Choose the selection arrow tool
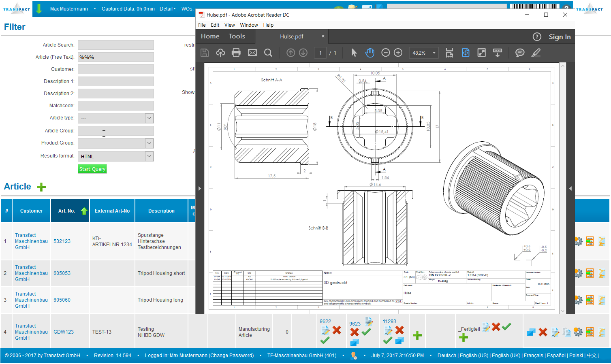Screen dimensions: 611x364 coord(354,53)
